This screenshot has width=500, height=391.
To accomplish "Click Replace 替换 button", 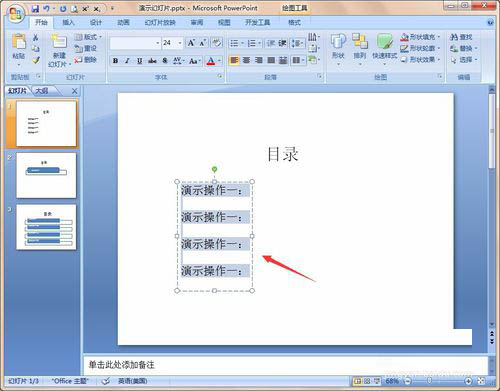I will pos(463,48).
